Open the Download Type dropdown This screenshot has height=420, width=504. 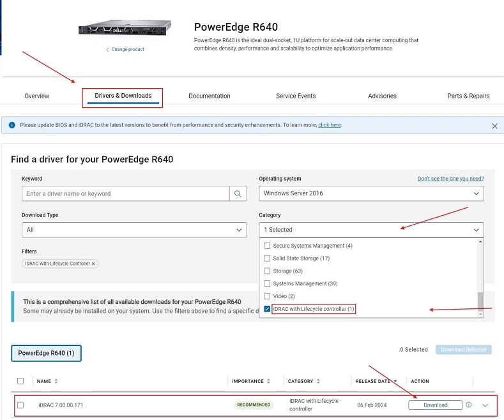134,230
